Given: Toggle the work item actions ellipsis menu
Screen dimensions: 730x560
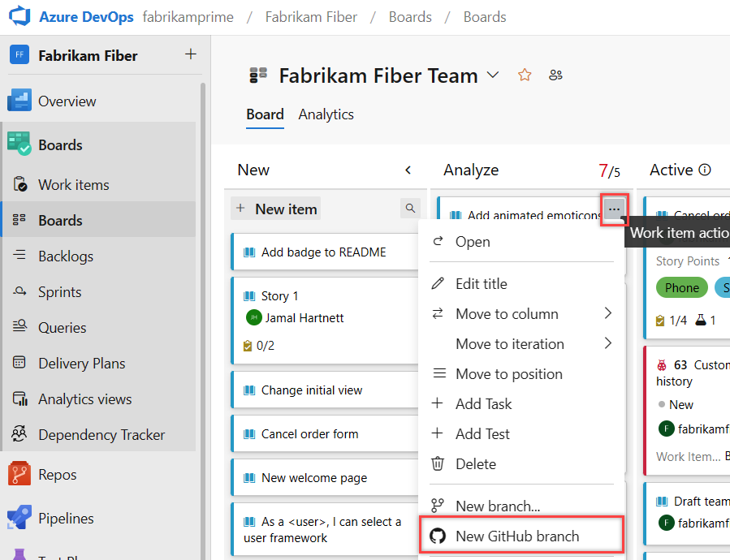Looking at the screenshot, I should click(615, 209).
